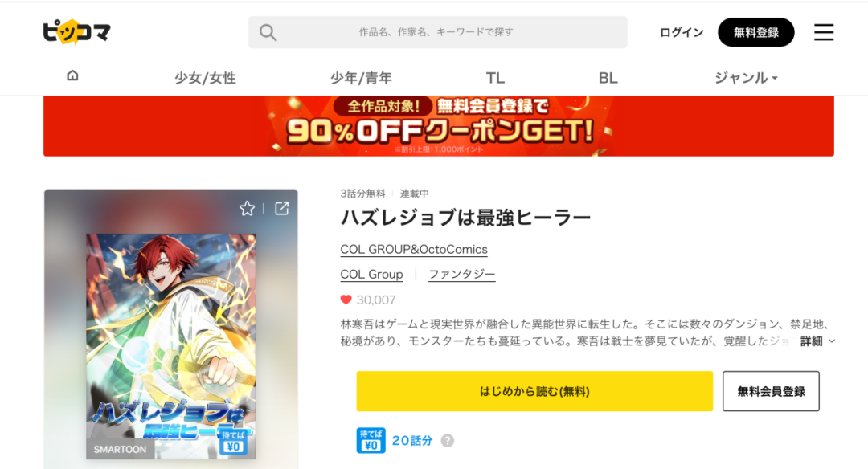Open the ファンタジー genre link
The image size is (868, 469).
pyautogui.click(x=461, y=275)
